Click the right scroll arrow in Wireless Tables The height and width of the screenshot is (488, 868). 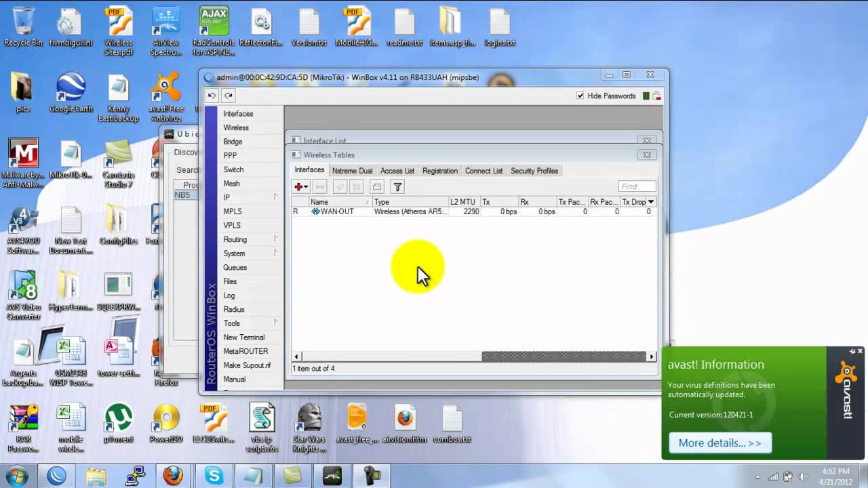(652, 357)
